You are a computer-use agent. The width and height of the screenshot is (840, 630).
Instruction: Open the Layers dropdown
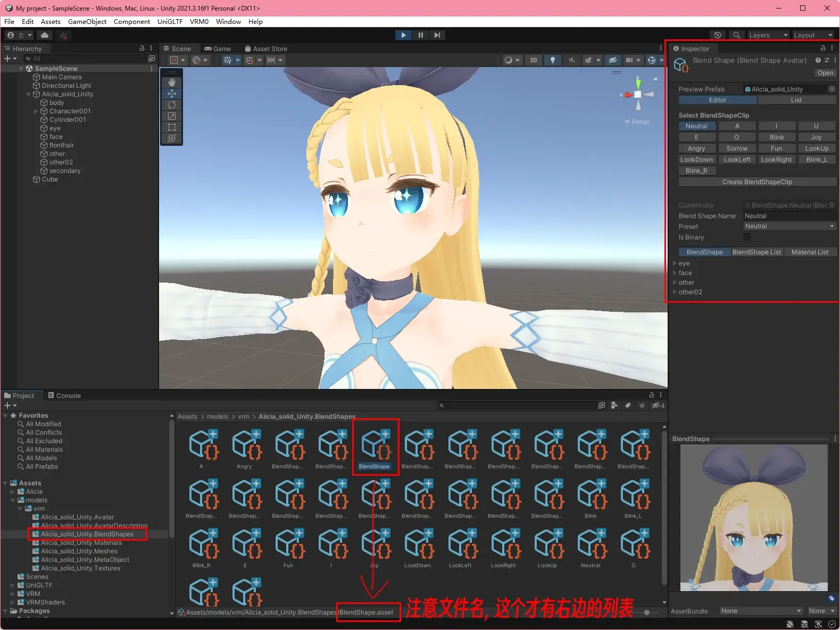point(768,35)
